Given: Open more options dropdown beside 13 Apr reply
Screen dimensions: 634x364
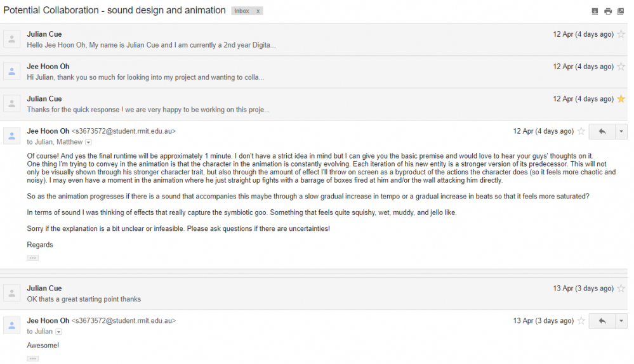Looking at the screenshot, I should 621,321.
